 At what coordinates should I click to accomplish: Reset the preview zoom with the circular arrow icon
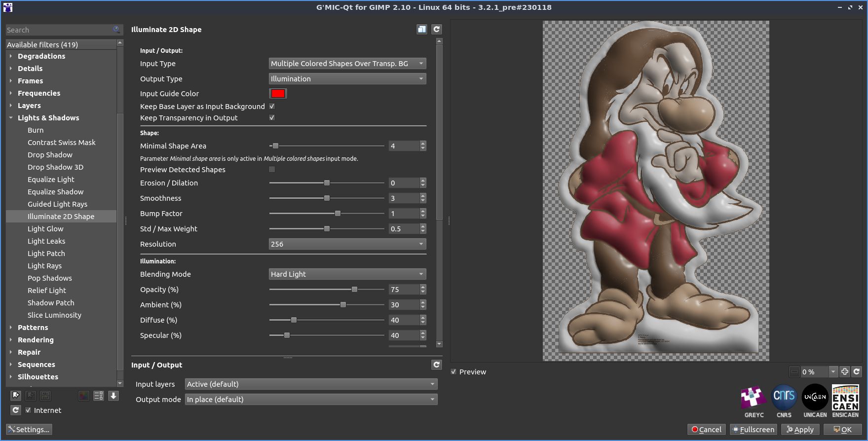click(857, 372)
